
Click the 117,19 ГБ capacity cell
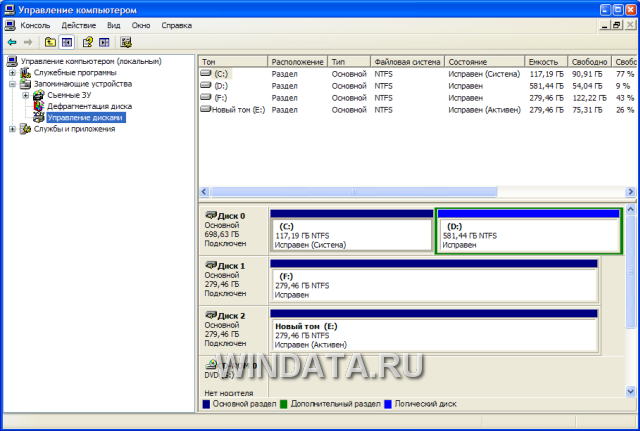pyautogui.click(x=547, y=74)
